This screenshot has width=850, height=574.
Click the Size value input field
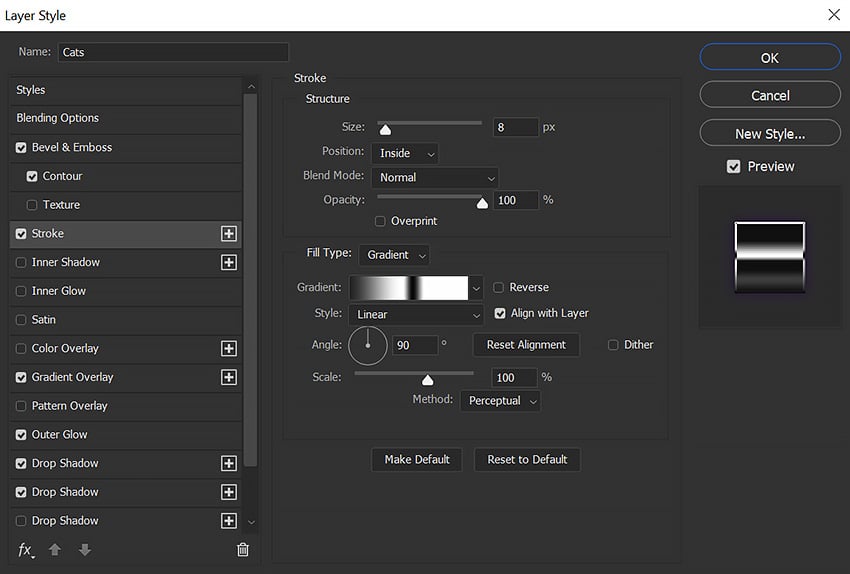(x=514, y=128)
